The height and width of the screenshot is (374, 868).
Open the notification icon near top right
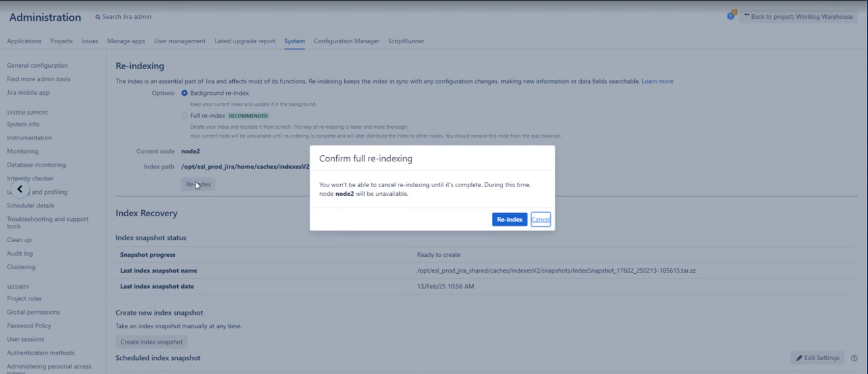click(x=731, y=15)
